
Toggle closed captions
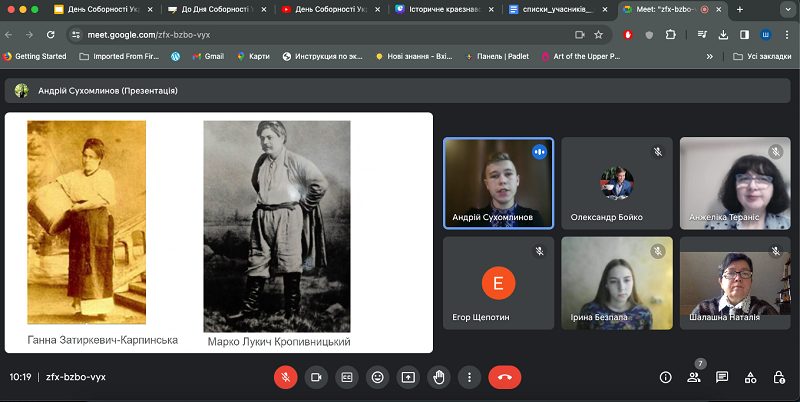pos(347,378)
